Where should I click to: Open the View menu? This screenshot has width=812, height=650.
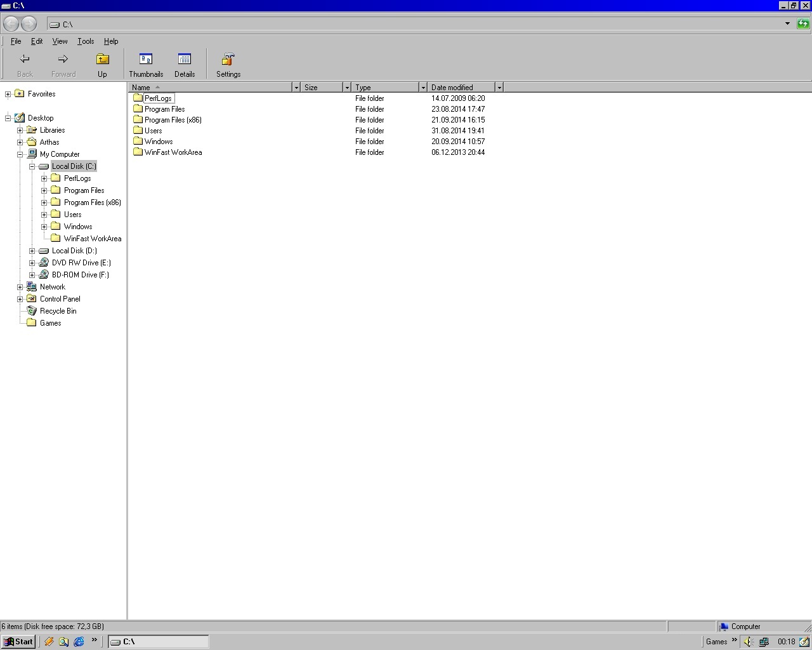pos(60,41)
